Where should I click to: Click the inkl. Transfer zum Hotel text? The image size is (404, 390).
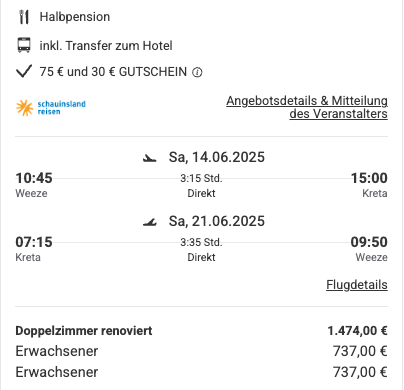click(x=106, y=46)
